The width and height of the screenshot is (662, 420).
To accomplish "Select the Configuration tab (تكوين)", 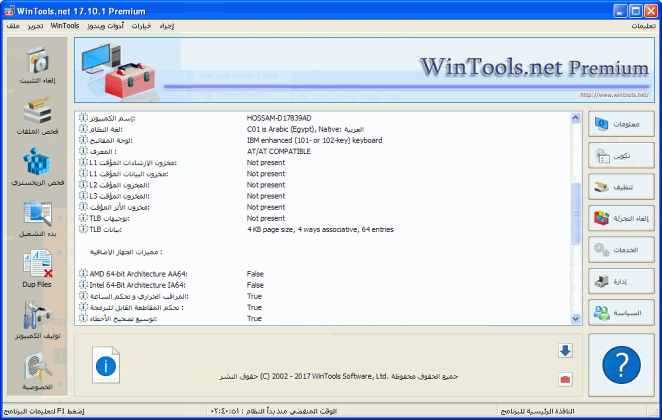I will pos(621,156).
